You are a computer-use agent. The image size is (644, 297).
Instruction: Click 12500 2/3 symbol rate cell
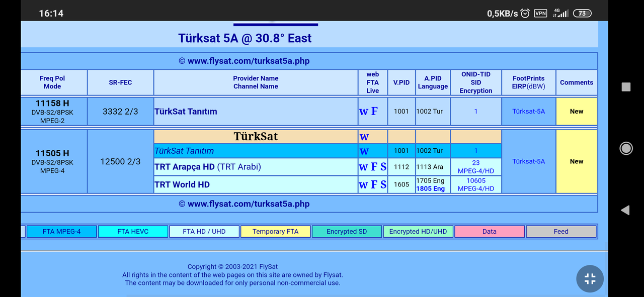tap(120, 161)
